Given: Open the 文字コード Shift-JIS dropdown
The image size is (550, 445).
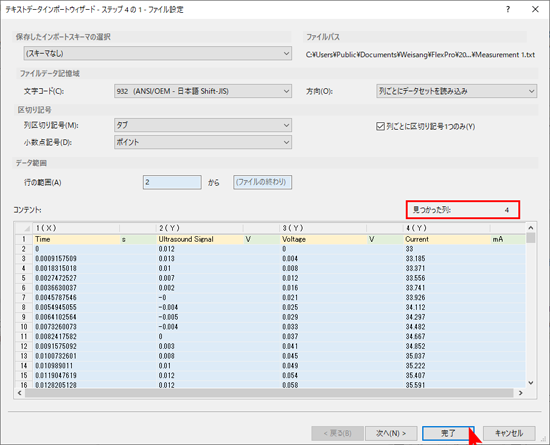Looking at the screenshot, I should (x=203, y=91).
